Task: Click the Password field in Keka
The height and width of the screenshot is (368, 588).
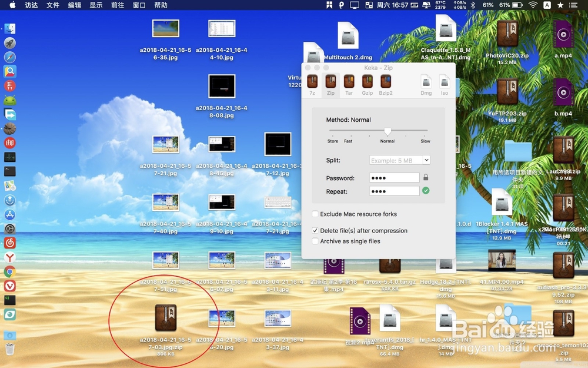Action: tap(394, 178)
